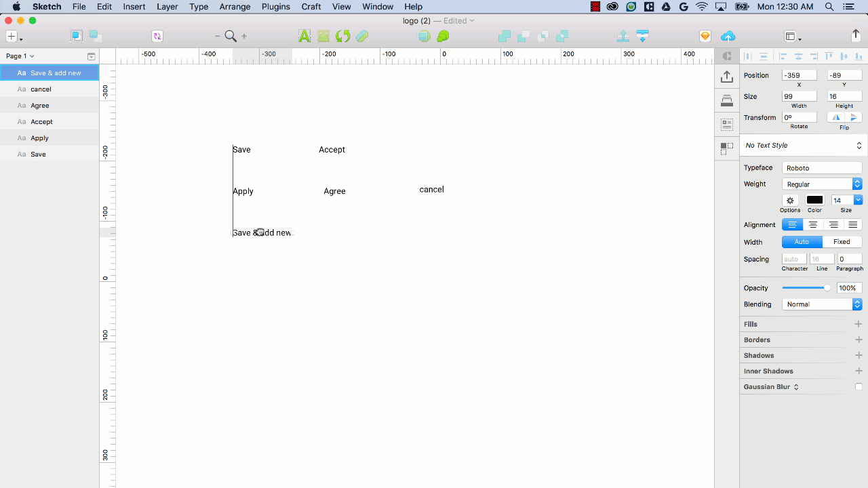868x488 pixels.
Task: Click the zoom in plus icon
Action: coord(244,36)
